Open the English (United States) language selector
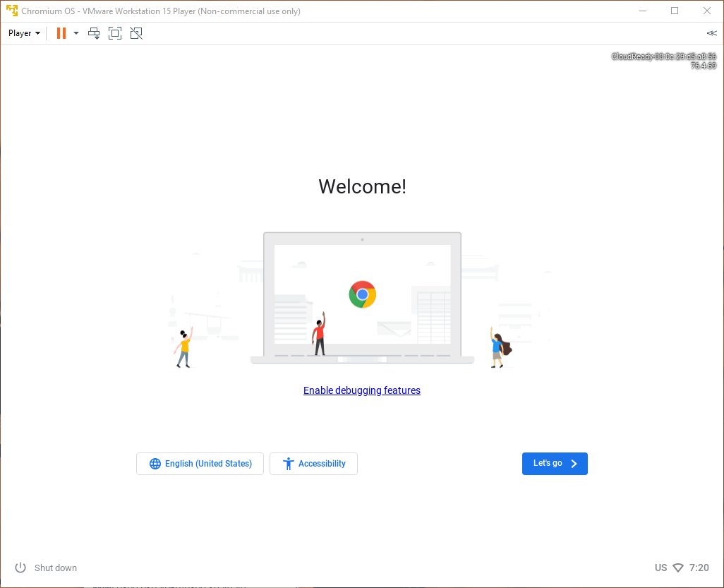 (200, 464)
